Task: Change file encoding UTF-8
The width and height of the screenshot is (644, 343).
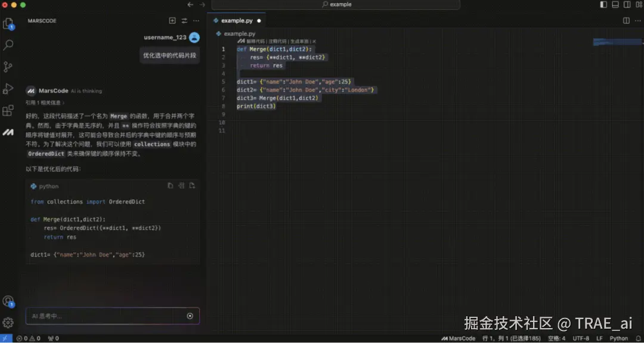Action: 581,338
